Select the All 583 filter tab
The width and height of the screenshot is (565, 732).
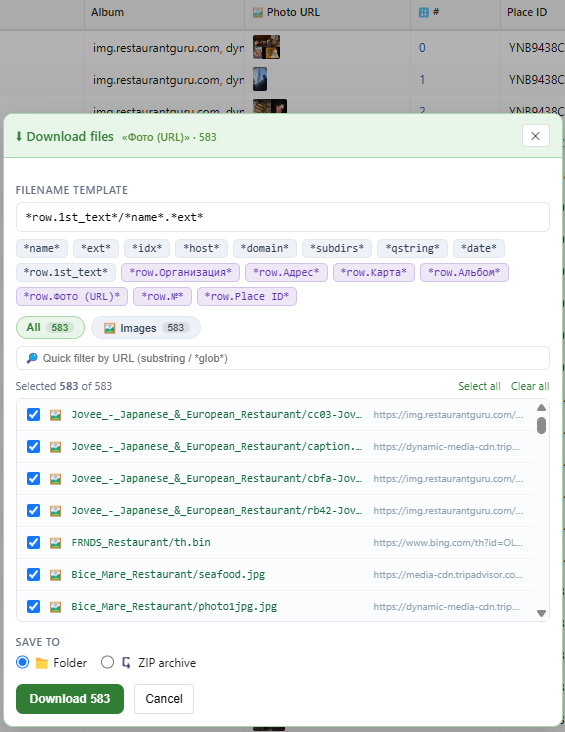coord(50,328)
